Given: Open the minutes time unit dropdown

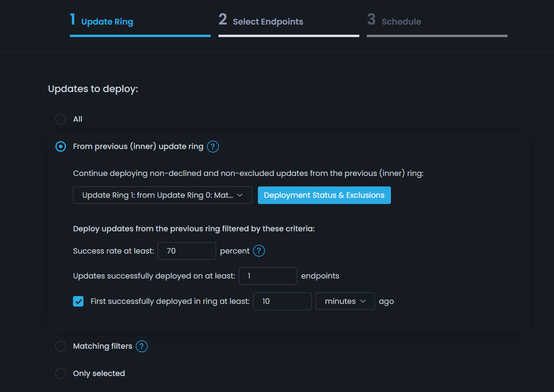Looking at the screenshot, I should click(345, 301).
